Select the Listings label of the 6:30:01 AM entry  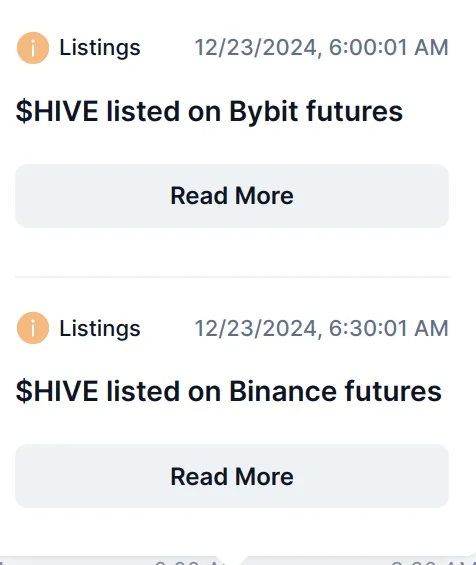(100, 328)
